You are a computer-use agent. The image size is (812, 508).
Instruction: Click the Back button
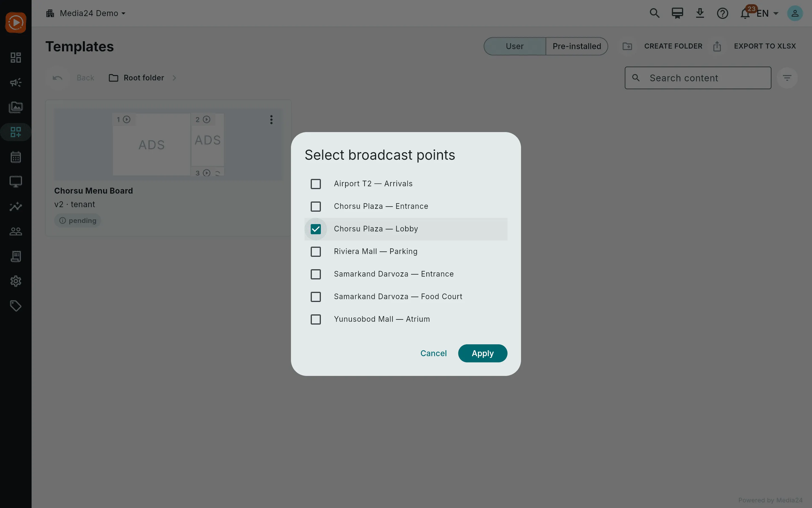pos(85,78)
